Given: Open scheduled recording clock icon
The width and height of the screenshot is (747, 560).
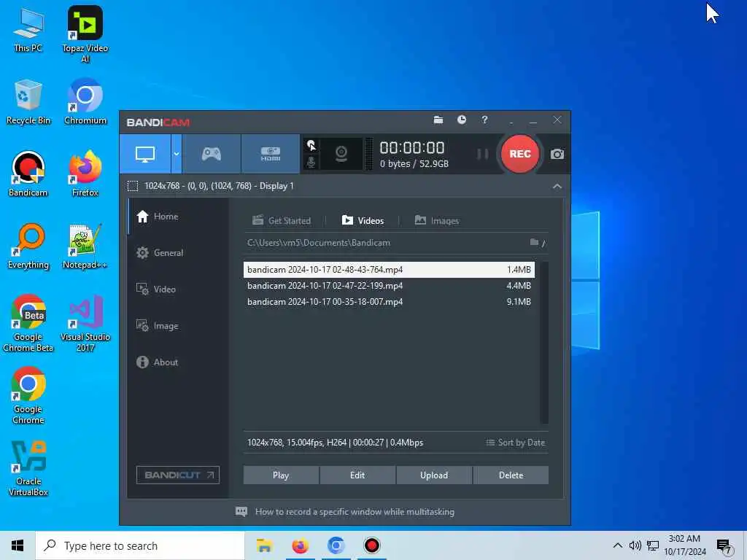Looking at the screenshot, I should [x=462, y=120].
